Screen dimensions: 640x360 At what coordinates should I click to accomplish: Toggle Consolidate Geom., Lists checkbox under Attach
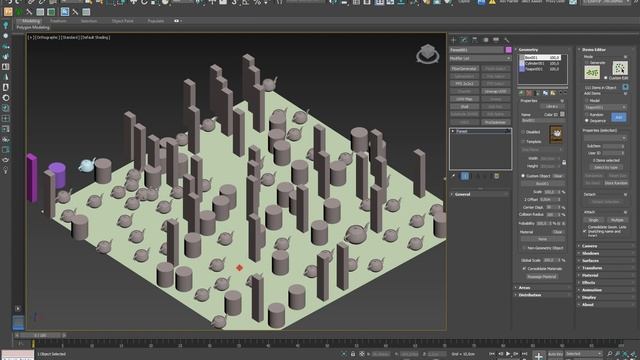585,231
